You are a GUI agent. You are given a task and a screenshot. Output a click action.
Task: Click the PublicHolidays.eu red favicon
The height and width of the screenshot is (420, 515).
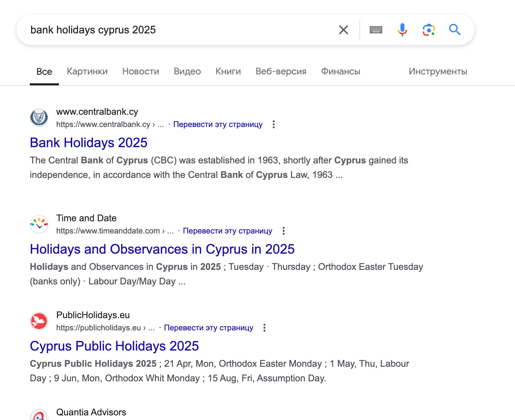(39, 321)
